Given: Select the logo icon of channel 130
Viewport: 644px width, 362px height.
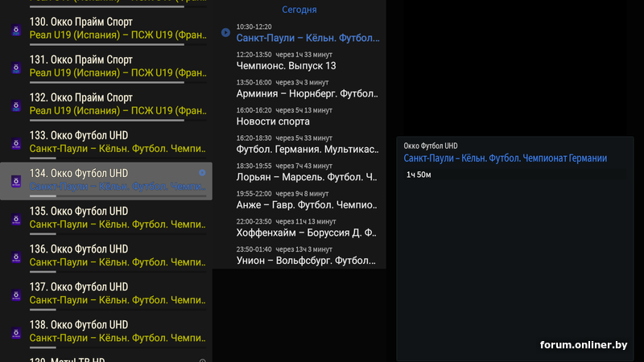Looking at the screenshot, I should pyautogui.click(x=16, y=30).
